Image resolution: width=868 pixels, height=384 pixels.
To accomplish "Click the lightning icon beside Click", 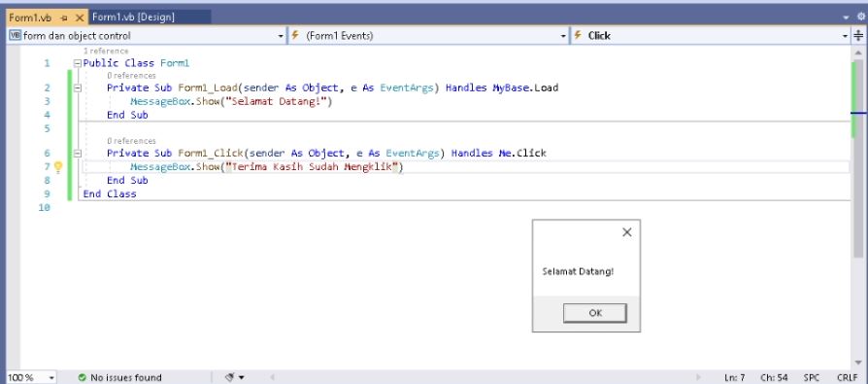I will pyautogui.click(x=578, y=35).
